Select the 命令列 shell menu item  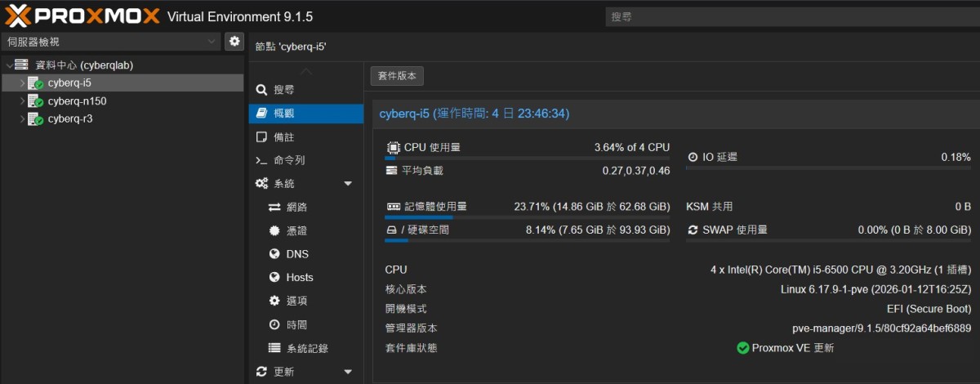[289, 160]
